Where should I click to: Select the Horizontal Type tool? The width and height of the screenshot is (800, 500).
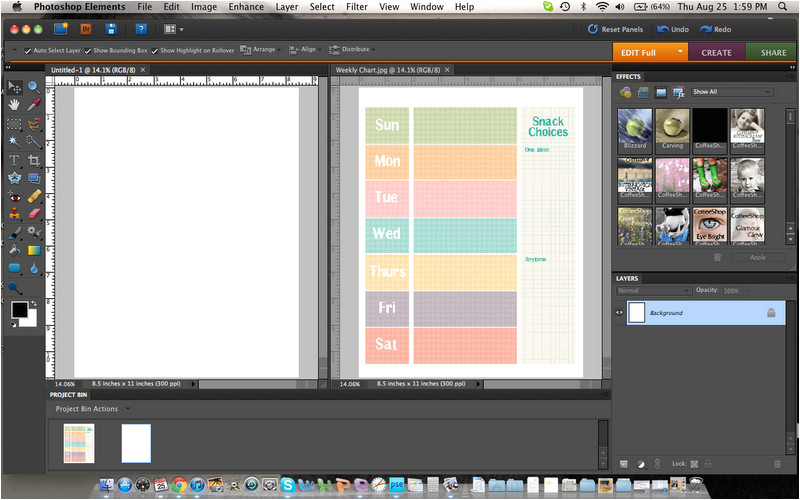tap(14, 160)
